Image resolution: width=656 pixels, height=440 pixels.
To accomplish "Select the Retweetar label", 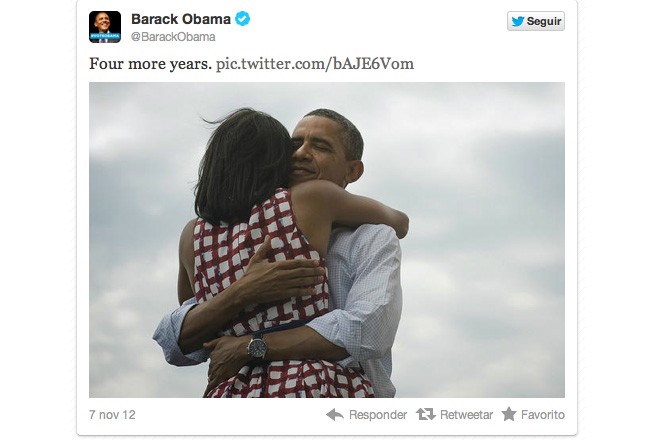I will (x=466, y=415).
